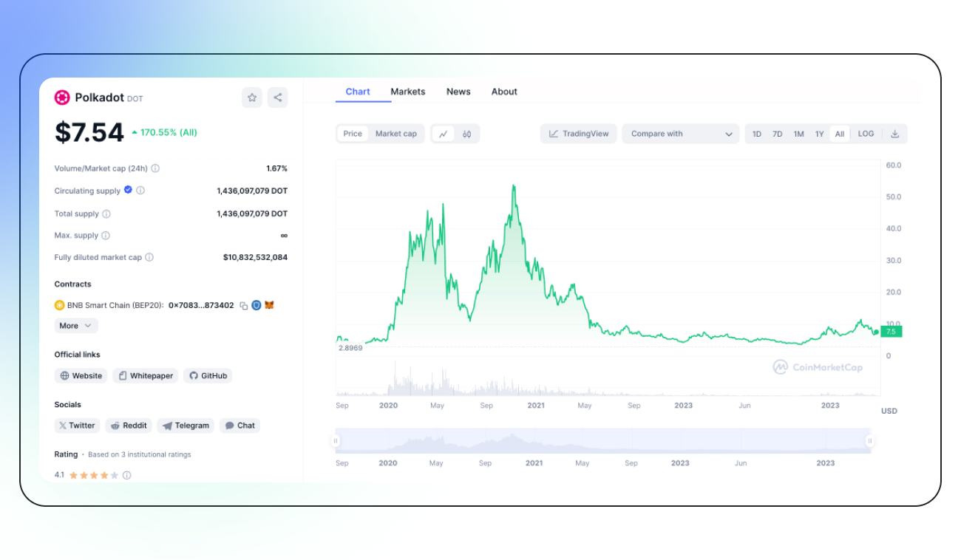
Task: Open the official Website link
Action: click(x=81, y=376)
